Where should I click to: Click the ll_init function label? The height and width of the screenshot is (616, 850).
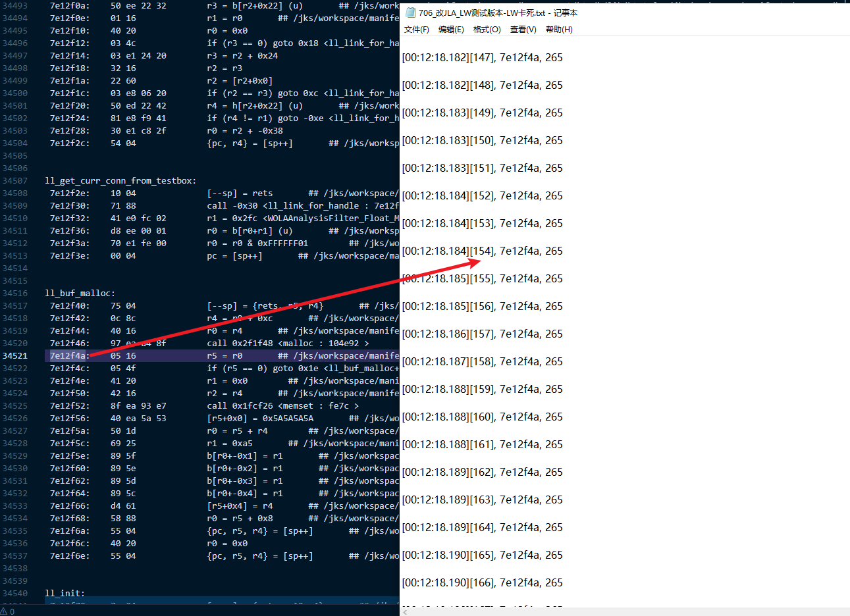click(x=65, y=593)
